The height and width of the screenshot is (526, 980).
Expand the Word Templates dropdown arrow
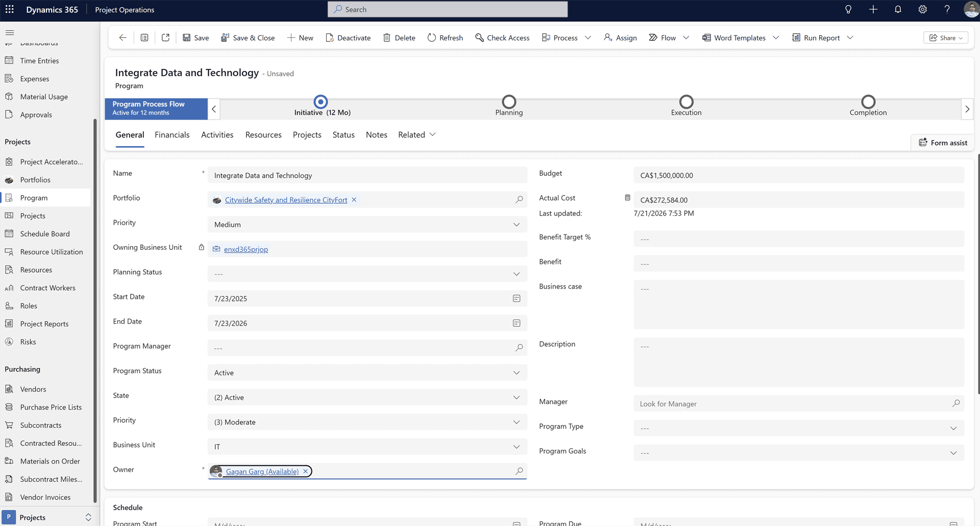pos(776,38)
